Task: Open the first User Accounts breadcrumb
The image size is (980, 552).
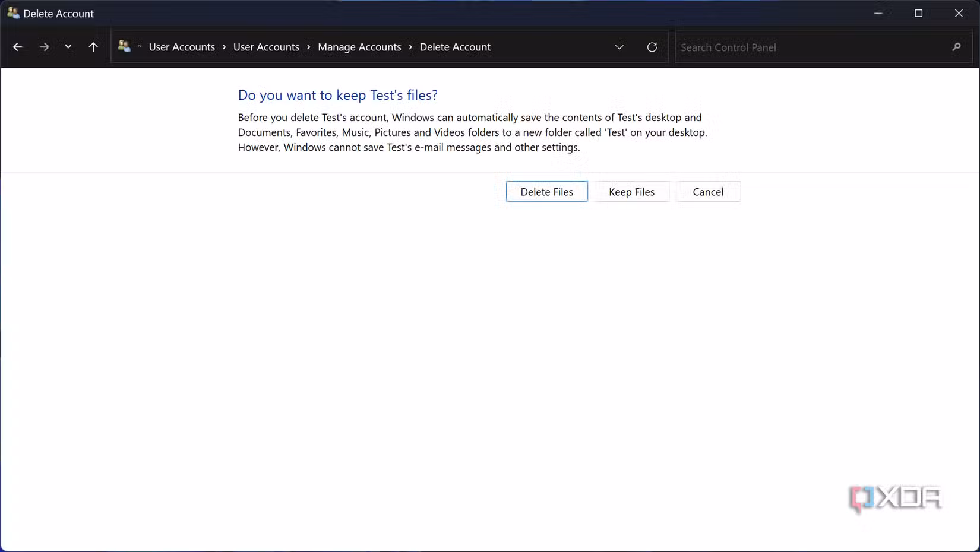Action: pyautogui.click(x=182, y=47)
